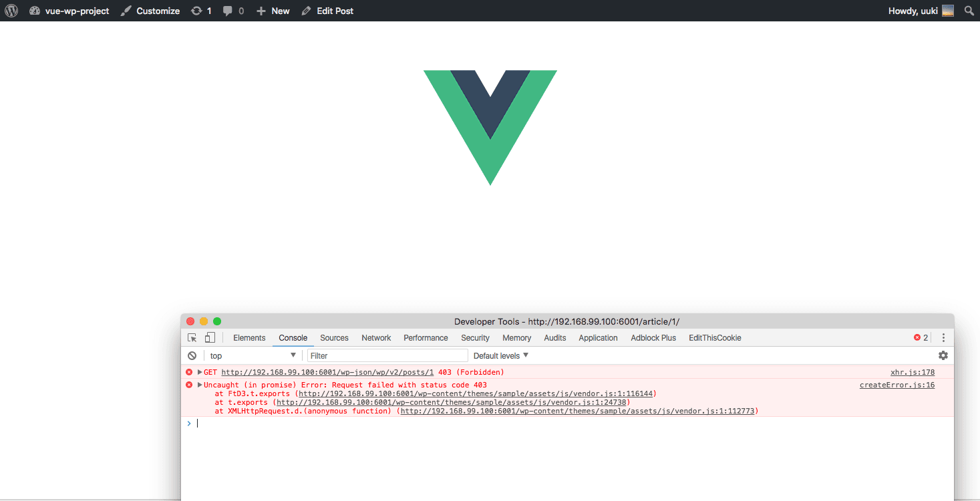Open the WordPress logo menu
980x501 pixels.
(x=11, y=11)
